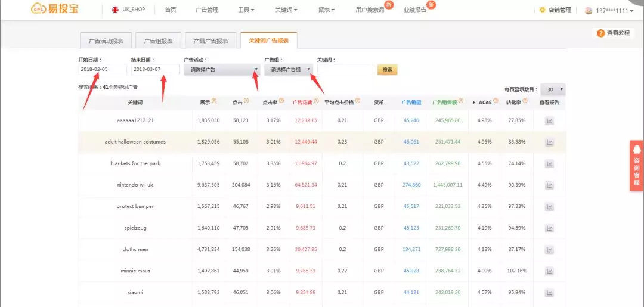The image size is (644, 307).
Task: Click help icon next to 展示 column
Action: click(213, 101)
